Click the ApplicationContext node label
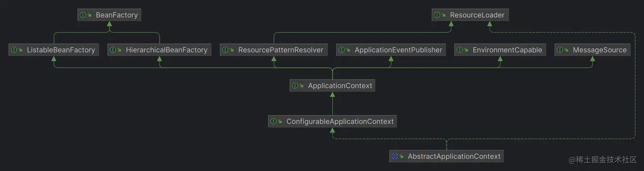The image size is (644, 171). tap(340, 86)
